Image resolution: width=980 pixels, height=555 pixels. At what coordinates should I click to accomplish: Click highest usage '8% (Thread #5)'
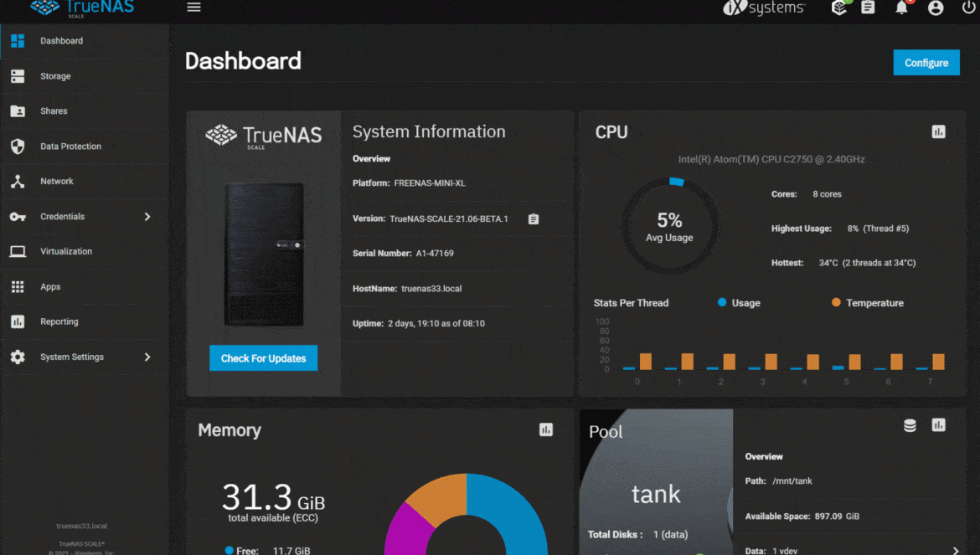tap(878, 229)
